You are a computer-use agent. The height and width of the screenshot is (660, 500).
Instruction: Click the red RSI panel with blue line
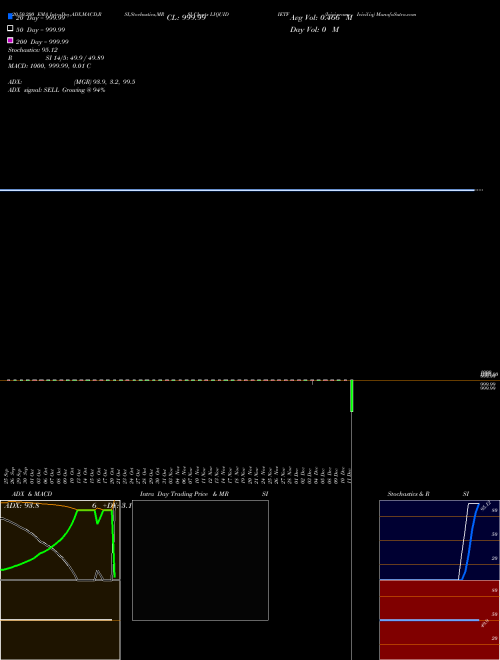coord(439,620)
